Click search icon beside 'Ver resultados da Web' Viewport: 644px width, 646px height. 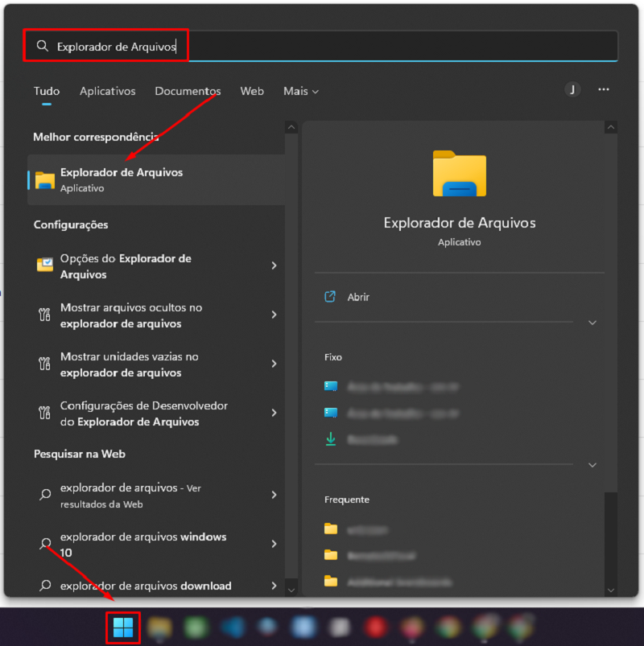[45, 494]
